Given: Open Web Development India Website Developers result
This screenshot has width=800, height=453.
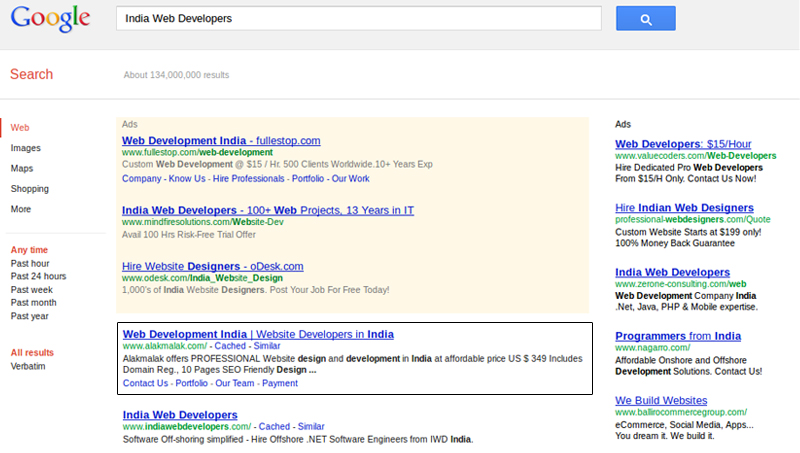Looking at the screenshot, I should click(x=258, y=334).
